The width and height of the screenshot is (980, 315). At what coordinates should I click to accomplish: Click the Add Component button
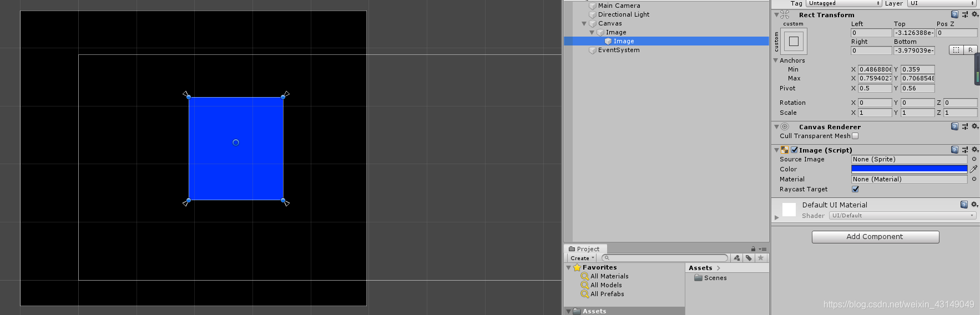875,237
